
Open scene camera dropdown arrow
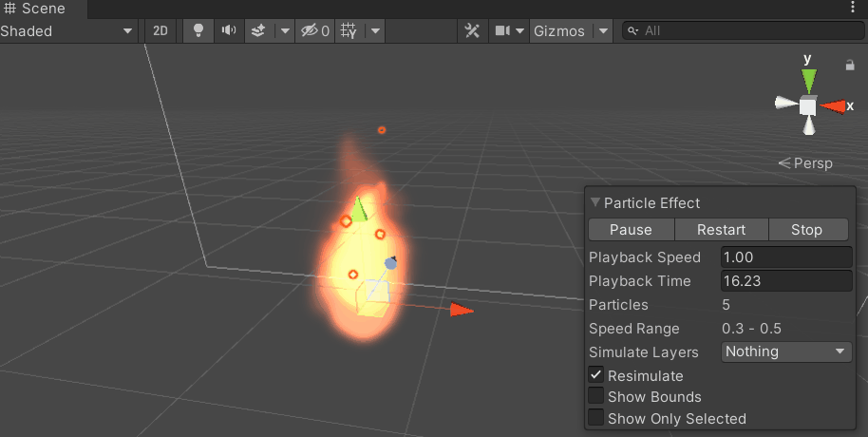pyautogui.click(x=519, y=31)
